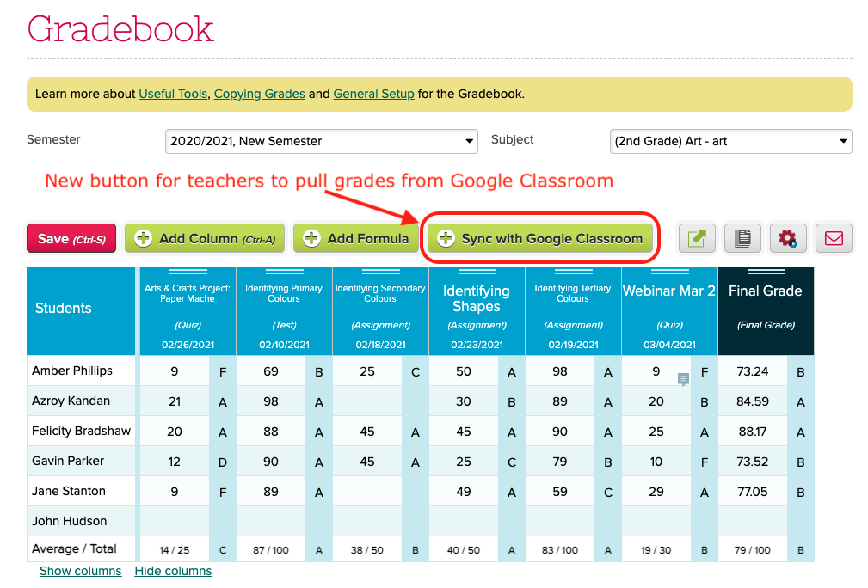This screenshot has width=868, height=588.
Task: Click student name Azroy Kandan
Action: [x=71, y=401]
